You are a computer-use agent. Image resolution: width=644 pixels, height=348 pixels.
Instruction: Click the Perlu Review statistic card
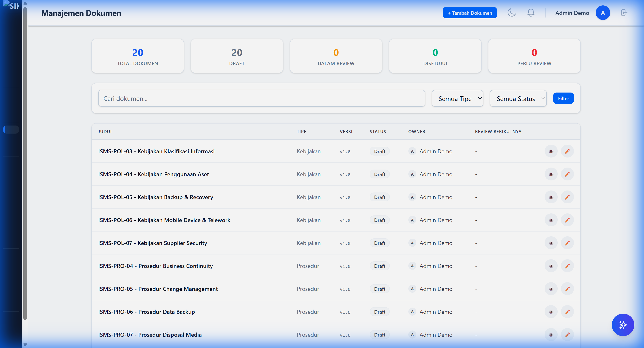click(534, 56)
